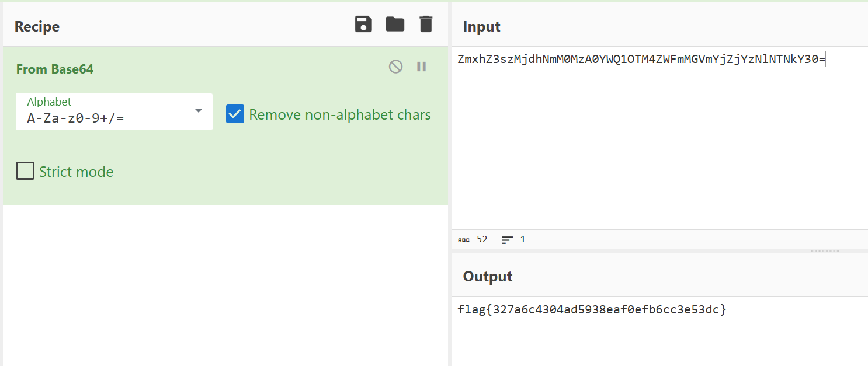Uncheck Remove non-alphabet chars checkbox

click(x=235, y=114)
